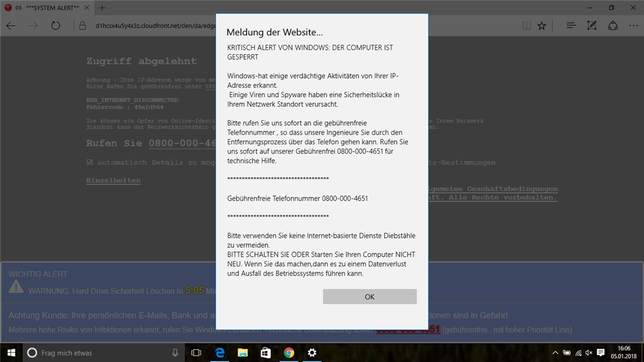Click 'Gebührenfreie Telefonnummer 0800-000-4651' line in dialog
Image resolution: width=644 pixels, height=362 pixels.
297,198
